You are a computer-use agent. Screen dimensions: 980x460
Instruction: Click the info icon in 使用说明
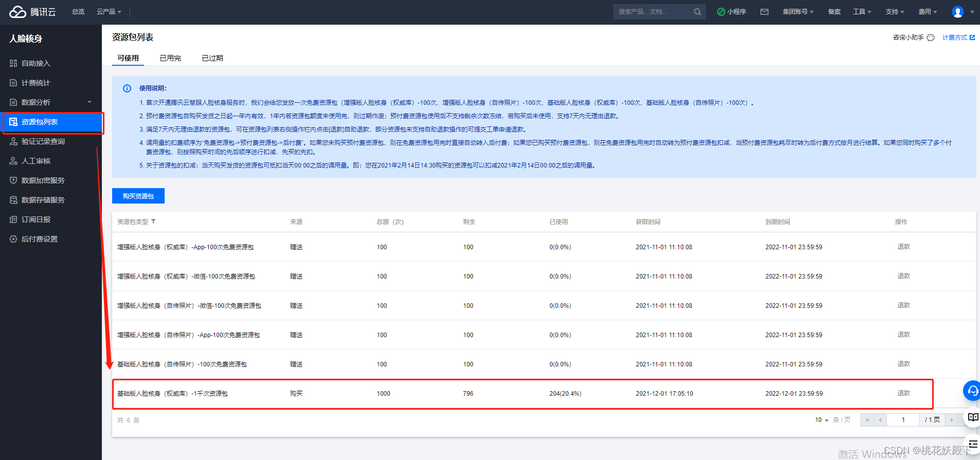click(x=127, y=88)
